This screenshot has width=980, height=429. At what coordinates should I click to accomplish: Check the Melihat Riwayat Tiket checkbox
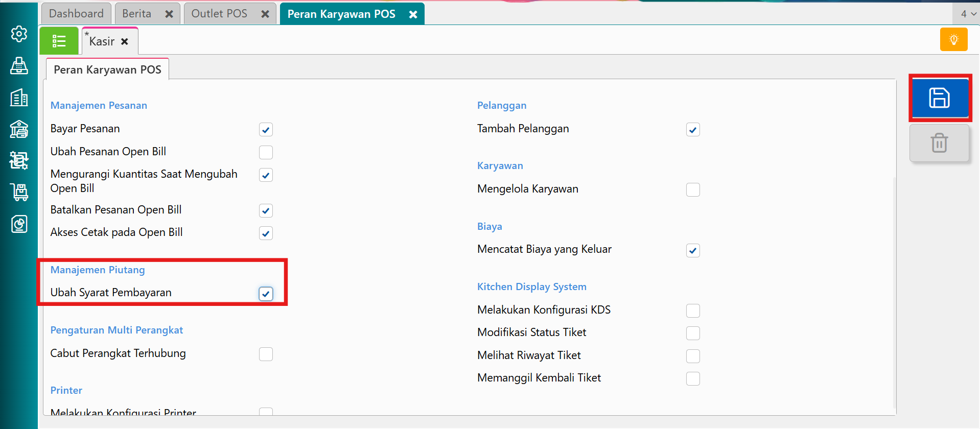[x=693, y=356]
